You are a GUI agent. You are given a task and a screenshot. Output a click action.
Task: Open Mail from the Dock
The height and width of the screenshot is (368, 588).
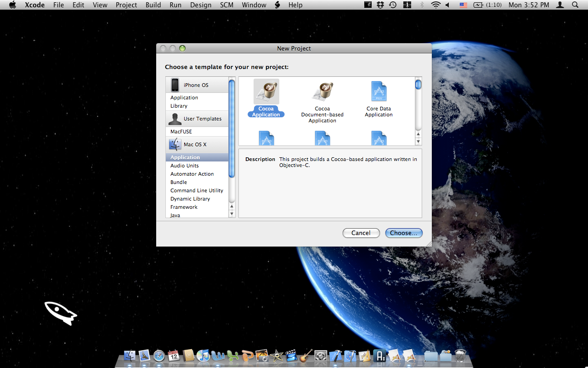click(x=144, y=356)
